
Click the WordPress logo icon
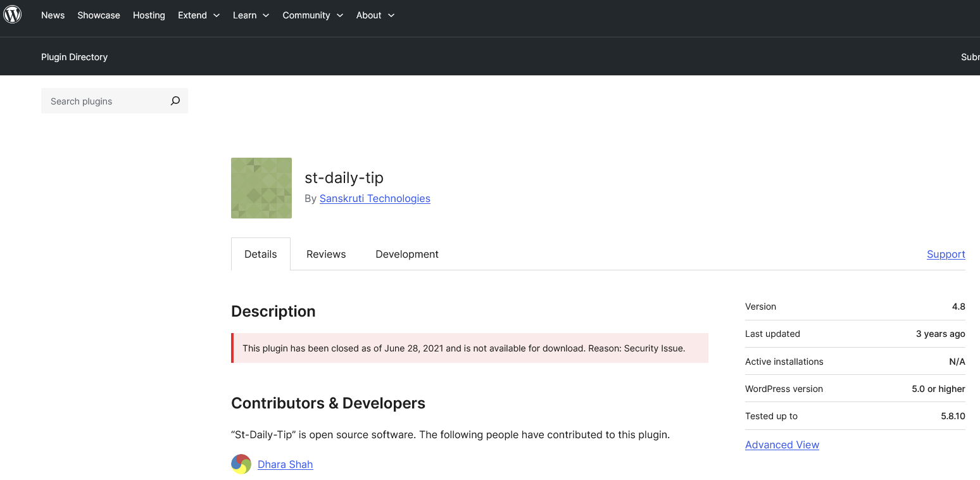click(13, 15)
